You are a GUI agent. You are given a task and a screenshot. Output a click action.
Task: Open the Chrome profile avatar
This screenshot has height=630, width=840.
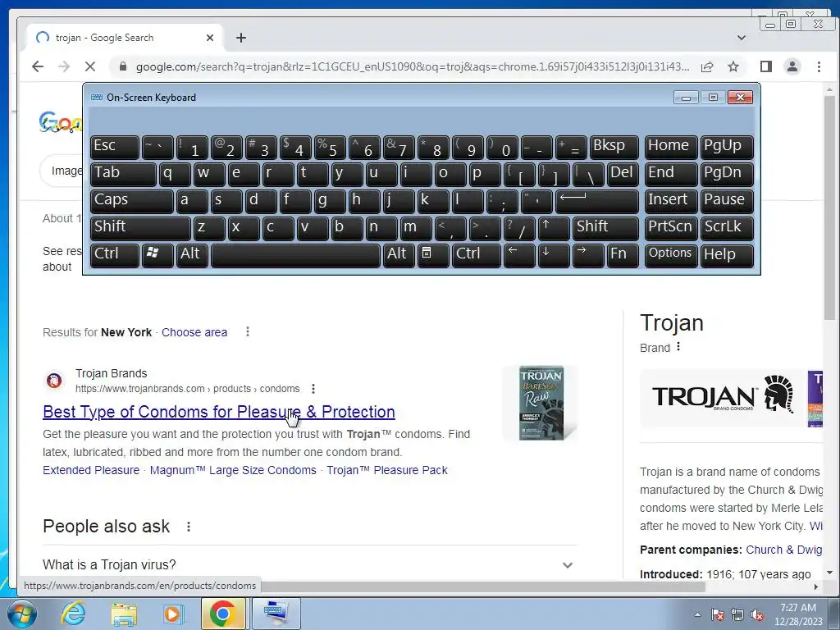(792, 66)
